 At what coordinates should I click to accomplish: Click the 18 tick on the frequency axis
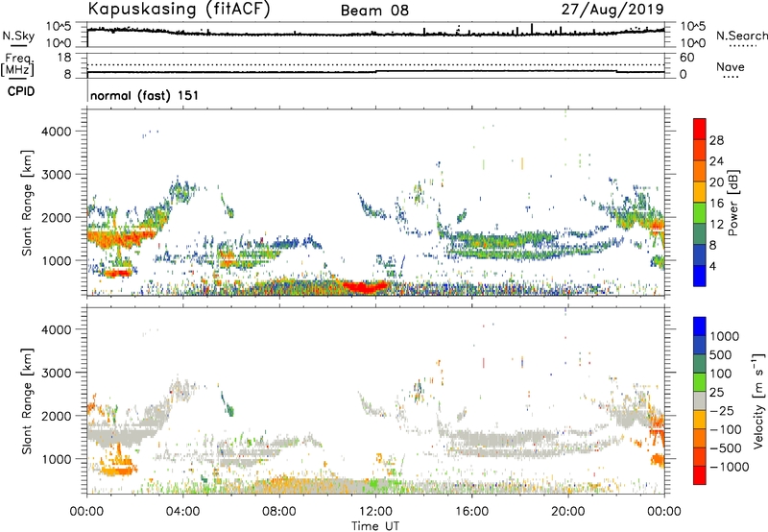(64, 58)
